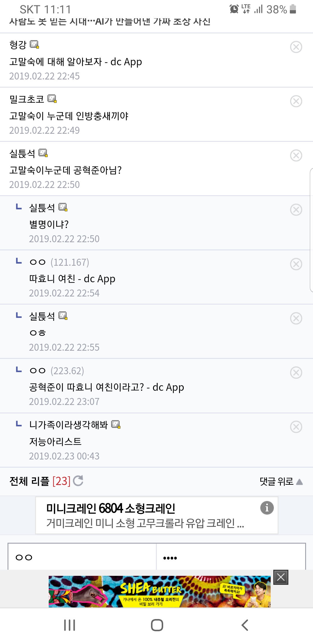This screenshot has width=313, height=644.
Task: Focus the password input field
Action: pos(231,557)
